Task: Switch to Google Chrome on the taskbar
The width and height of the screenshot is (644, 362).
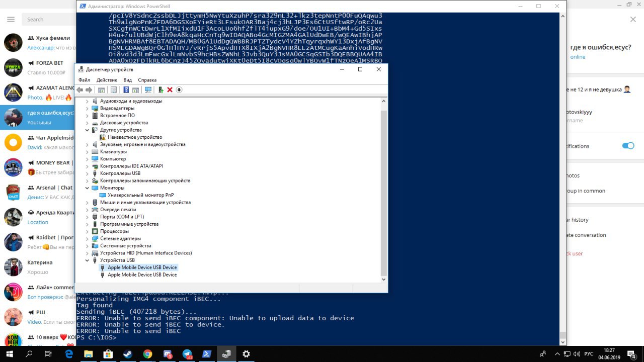Action: (x=147, y=354)
